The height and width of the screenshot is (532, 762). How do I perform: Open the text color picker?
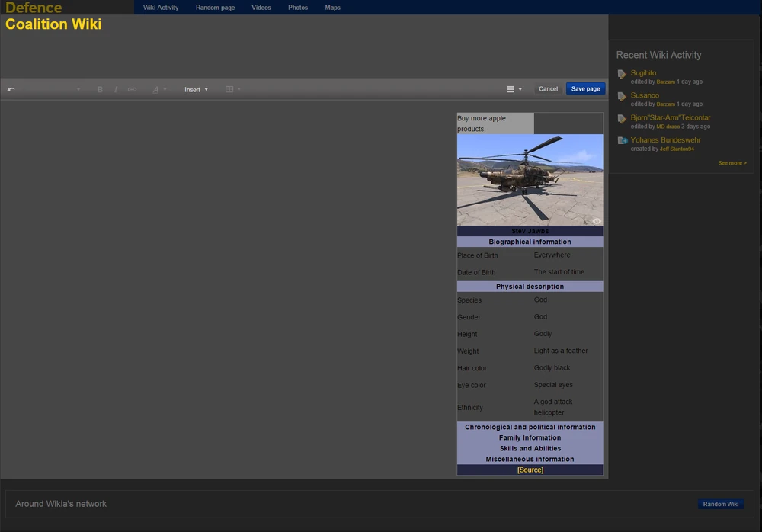click(x=157, y=89)
